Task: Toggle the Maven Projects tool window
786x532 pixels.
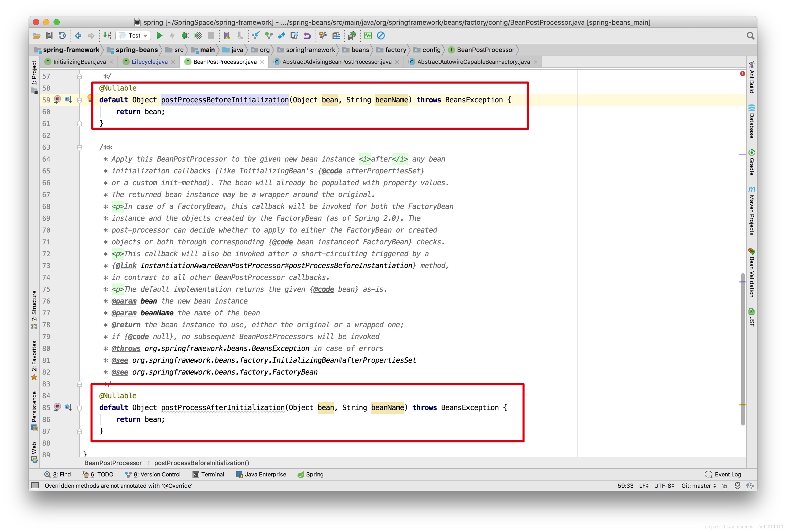Action: (751, 211)
